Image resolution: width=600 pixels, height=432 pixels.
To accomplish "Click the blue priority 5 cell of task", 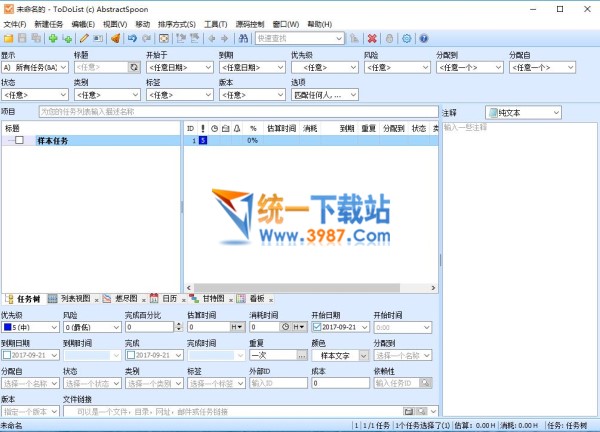I will [x=203, y=140].
